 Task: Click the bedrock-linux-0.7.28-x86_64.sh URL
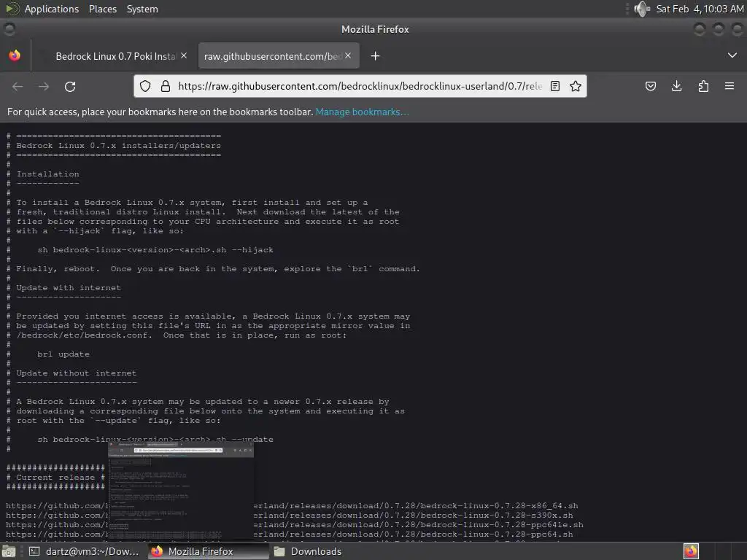point(415,506)
